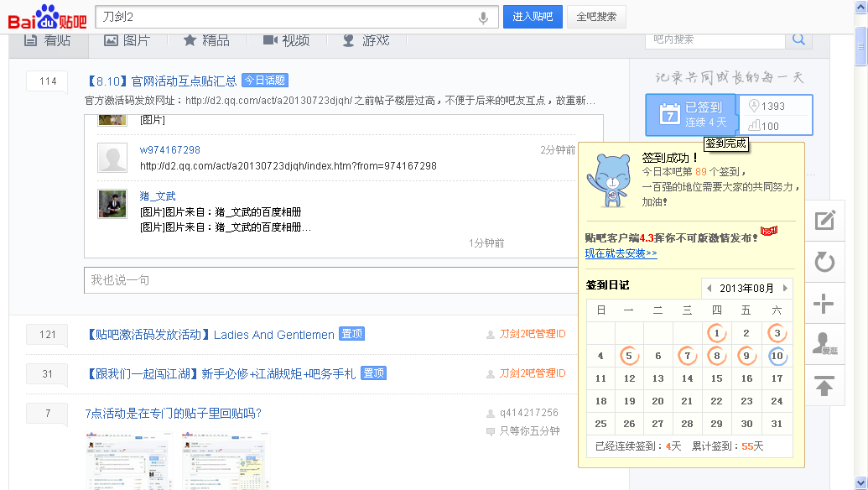Click the 2013年08月 month label
This screenshot has height=490, width=868.
point(746,288)
